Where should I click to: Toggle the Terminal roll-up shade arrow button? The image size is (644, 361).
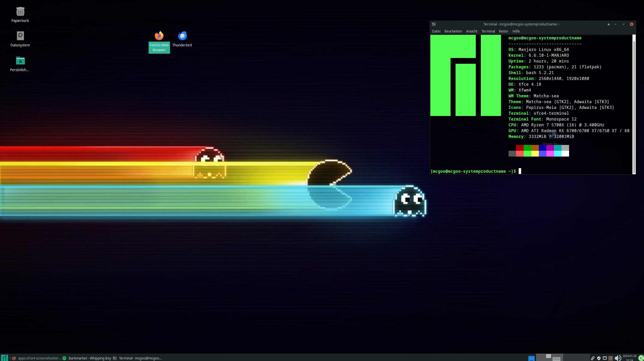point(608,24)
